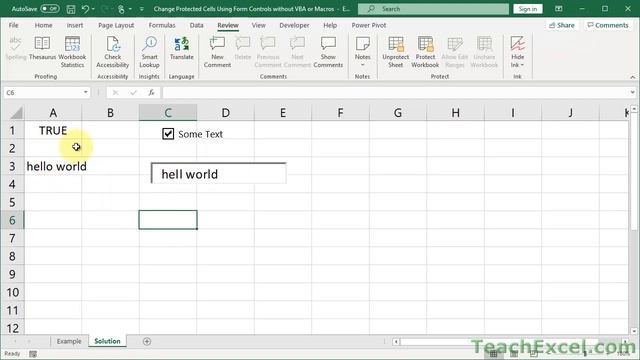Open the Notes menu
The height and width of the screenshot is (360, 640).
[362, 52]
